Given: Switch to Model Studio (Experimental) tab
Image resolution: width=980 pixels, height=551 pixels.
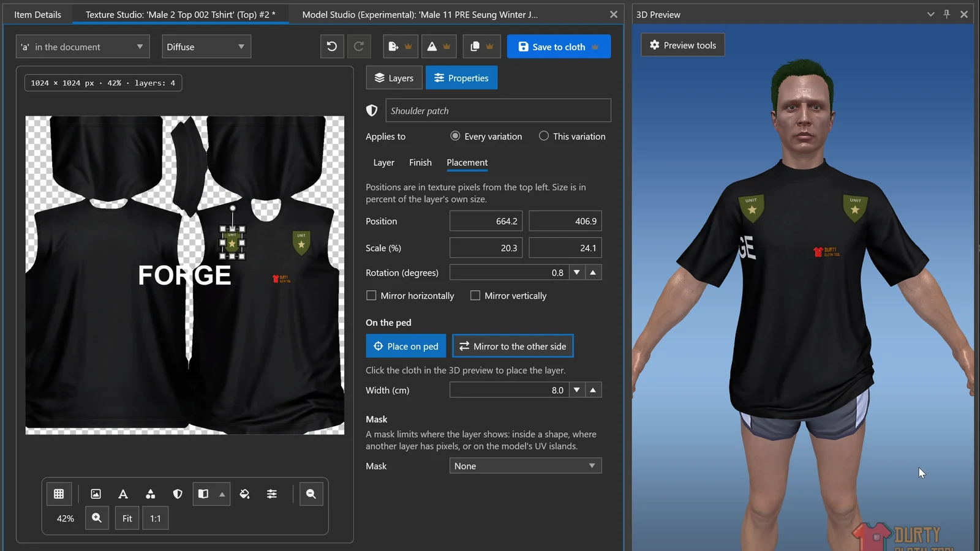Looking at the screenshot, I should [420, 14].
